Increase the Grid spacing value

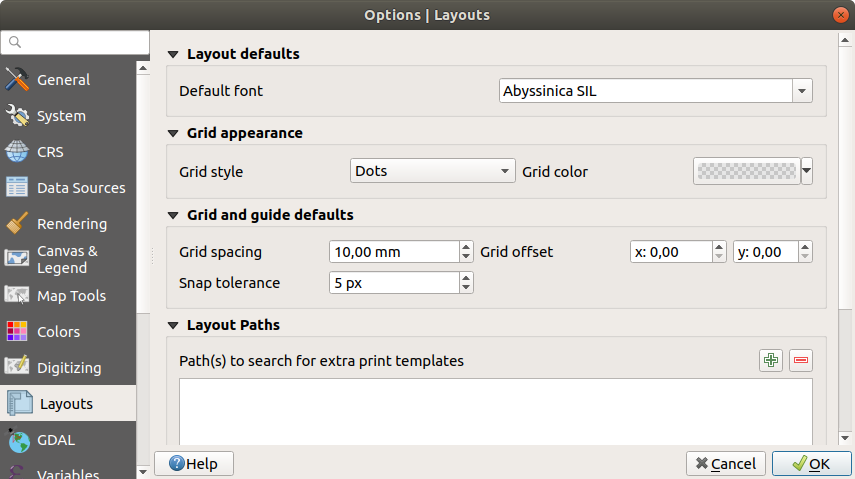click(x=466, y=247)
